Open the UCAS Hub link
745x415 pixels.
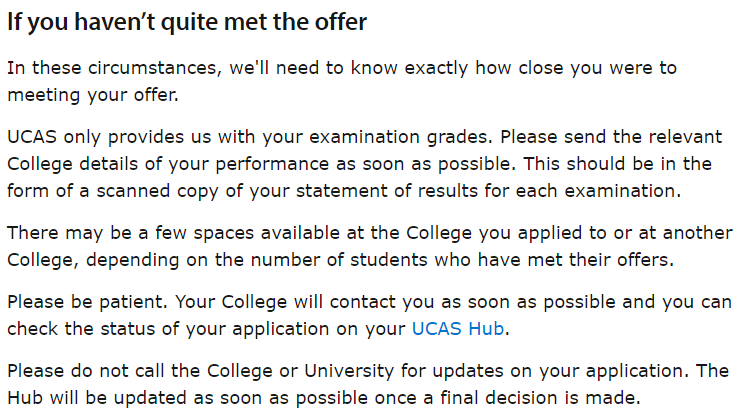(458, 328)
